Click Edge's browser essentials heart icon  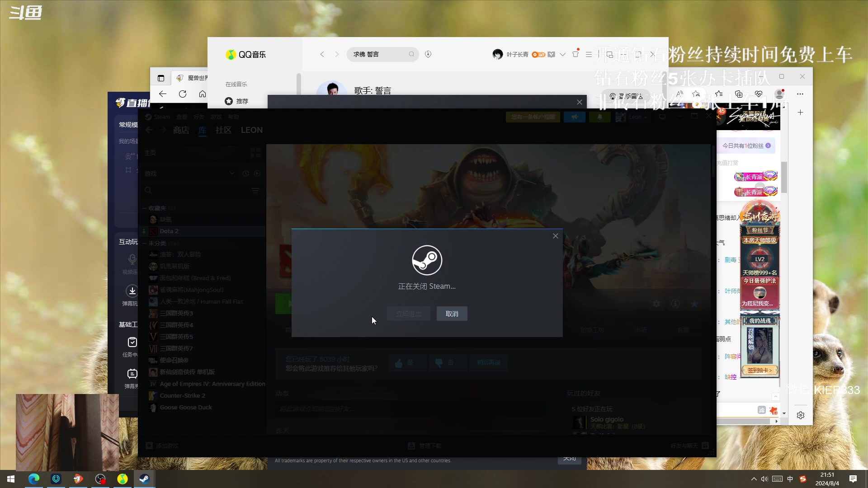click(x=759, y=94)
